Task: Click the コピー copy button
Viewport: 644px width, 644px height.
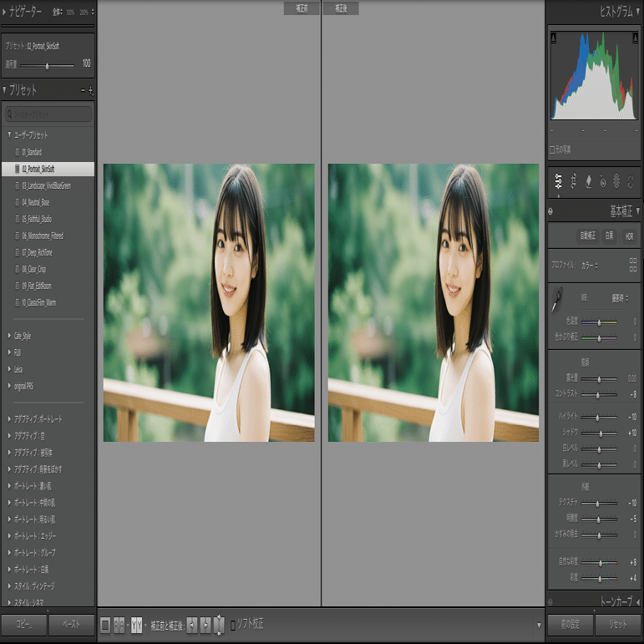Action: point(23,624)
